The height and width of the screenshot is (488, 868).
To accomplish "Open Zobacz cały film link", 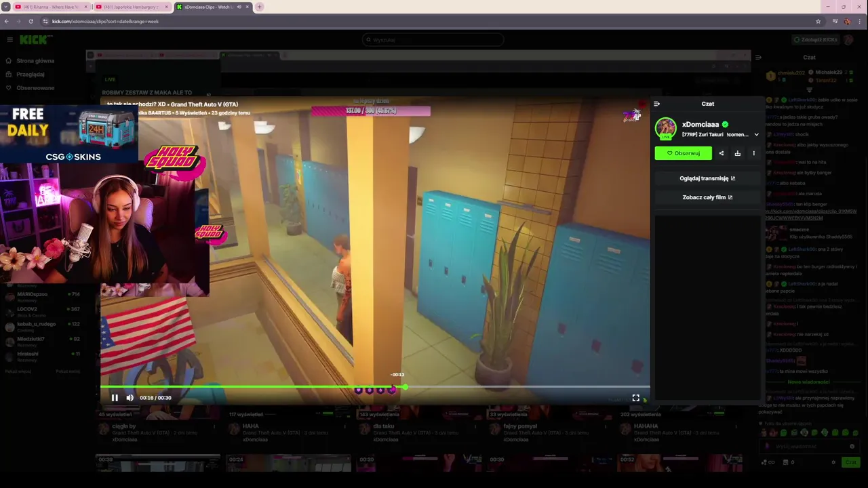I will (707, 197).
